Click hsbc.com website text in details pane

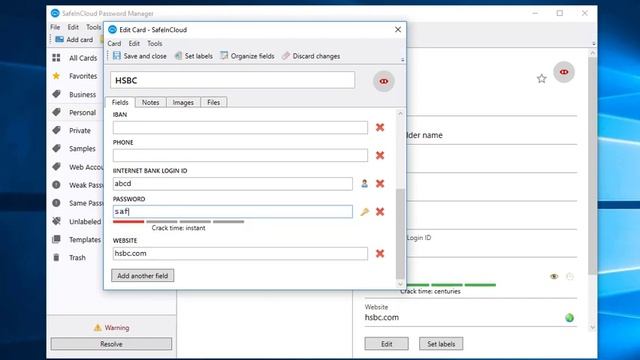(x=382, y=317)
